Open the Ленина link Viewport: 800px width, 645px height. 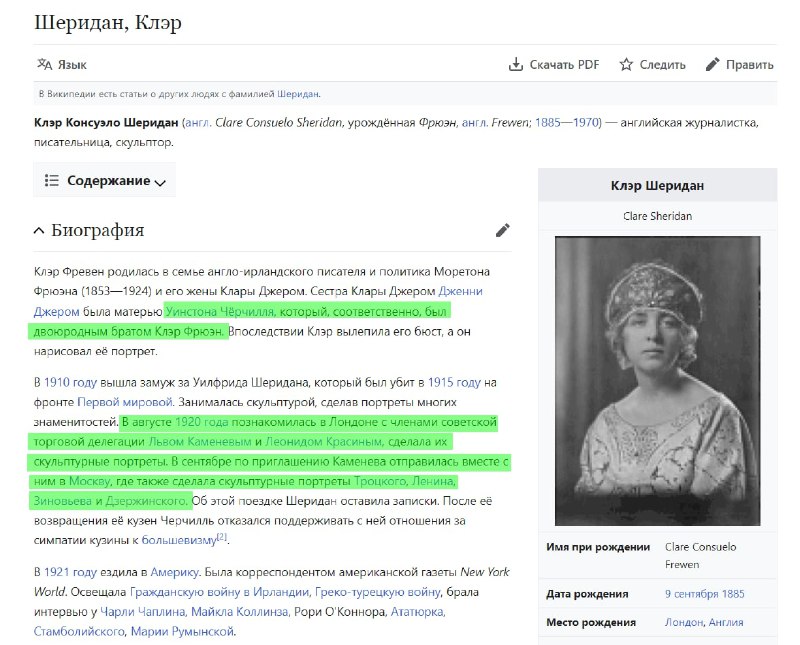click(433, 481)
